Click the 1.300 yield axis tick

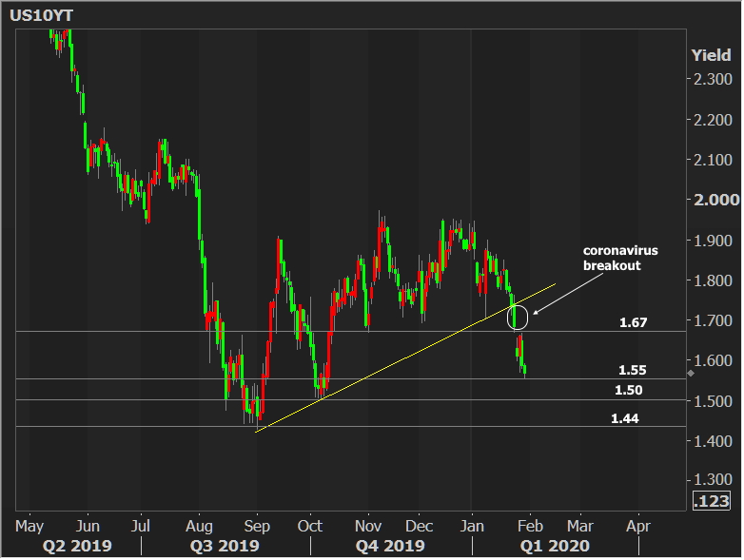click(x=715, y=481)
